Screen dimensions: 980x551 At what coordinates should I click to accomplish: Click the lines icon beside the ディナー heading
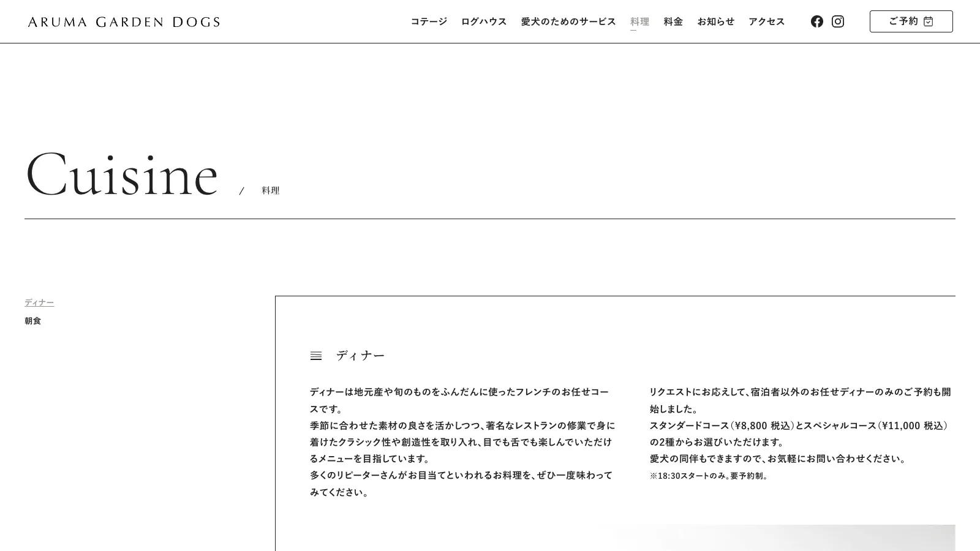pos(316,356)
